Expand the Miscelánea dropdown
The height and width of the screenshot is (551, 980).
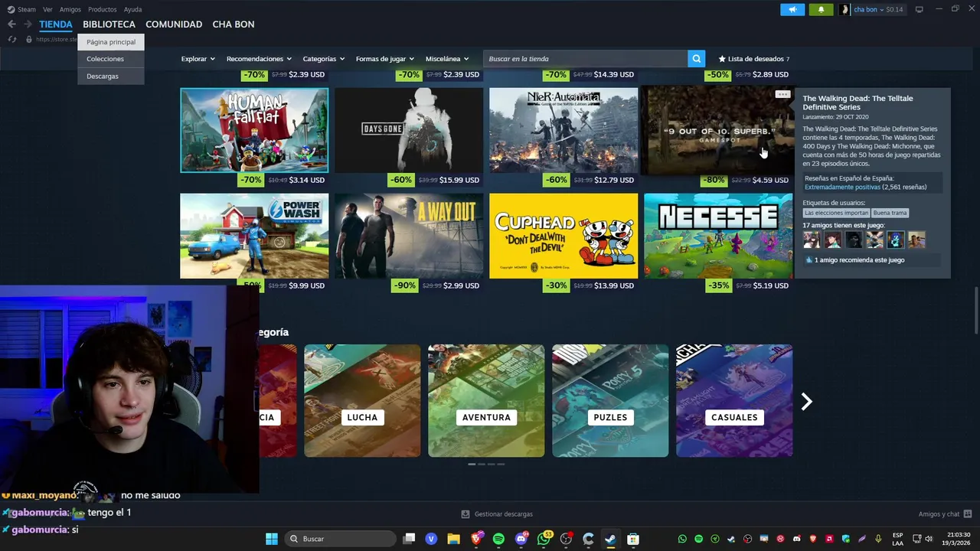447,59
